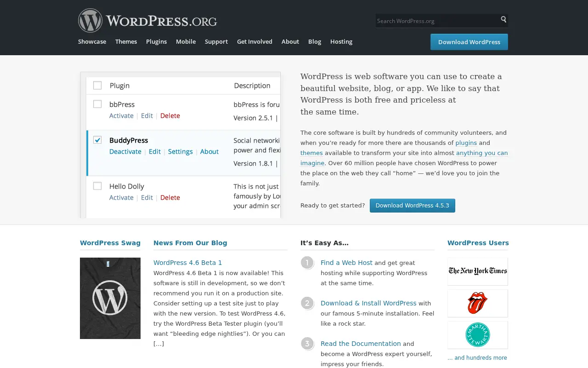Click the 'Description' column header text
This screenshot has width=588, height=368.
252,86
